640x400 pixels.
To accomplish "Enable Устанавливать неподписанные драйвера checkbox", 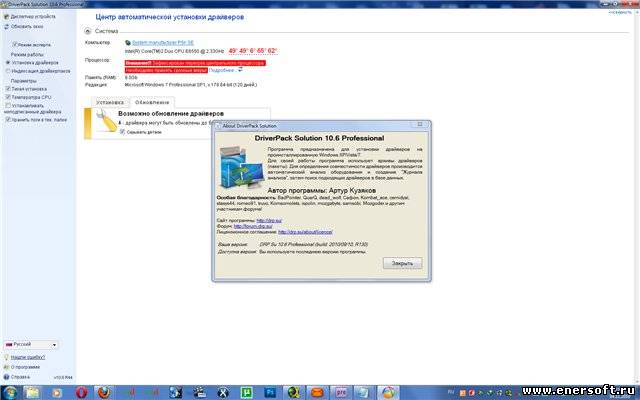I will [x=8, y=106].
